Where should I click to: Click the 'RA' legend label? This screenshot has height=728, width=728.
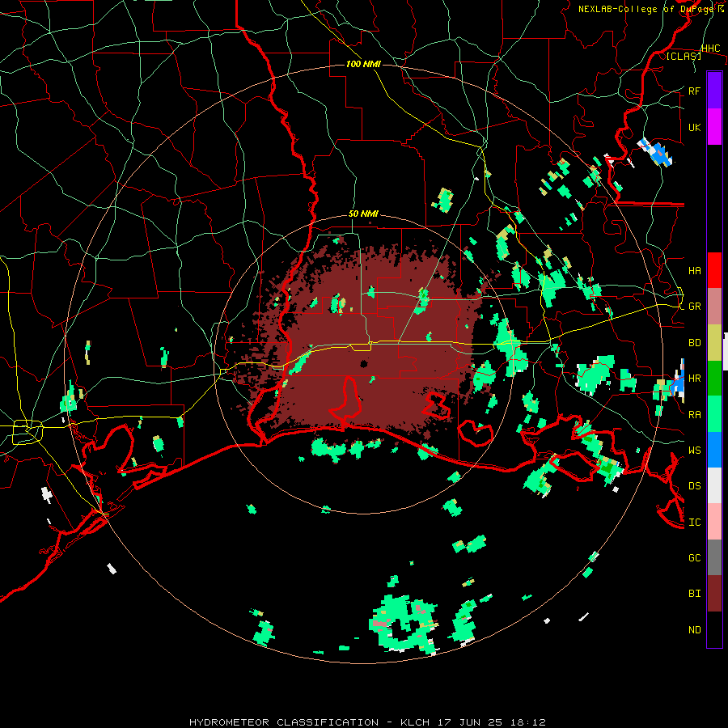[x=694, y=415]
